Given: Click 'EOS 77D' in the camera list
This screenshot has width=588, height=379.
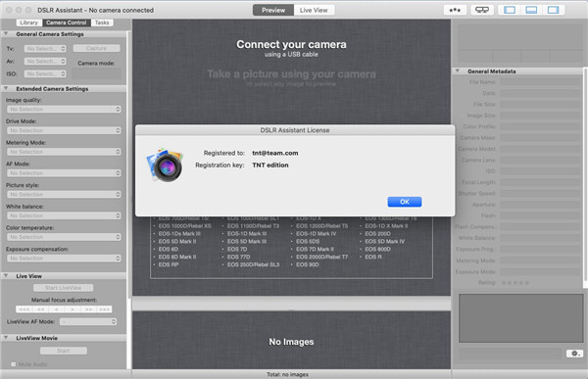Looking at the screenshot, I should pos(238,257).
